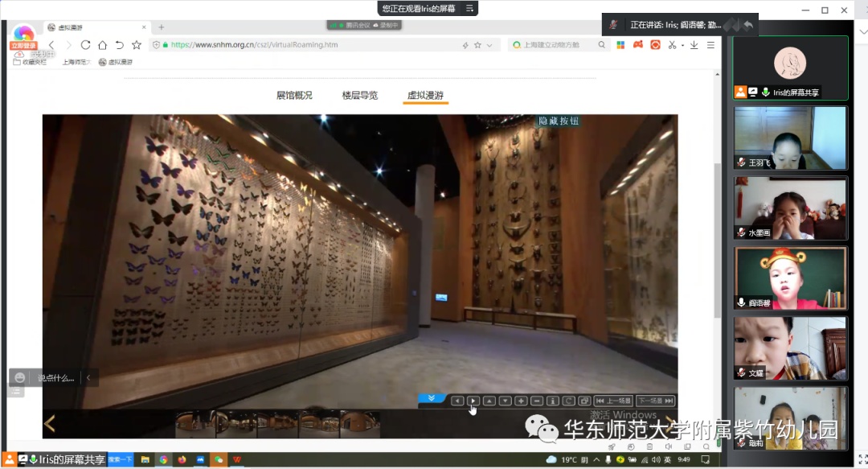Click the auto-rotate circular arrow icon

pyautogui.click(x=569, y=401)
